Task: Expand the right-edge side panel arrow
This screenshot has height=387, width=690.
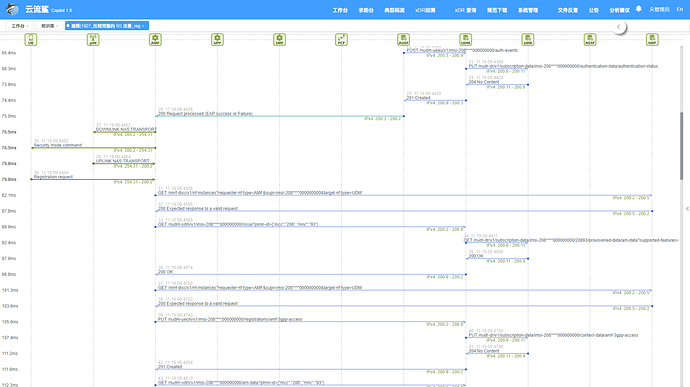Action: click(x=687, y=209)
